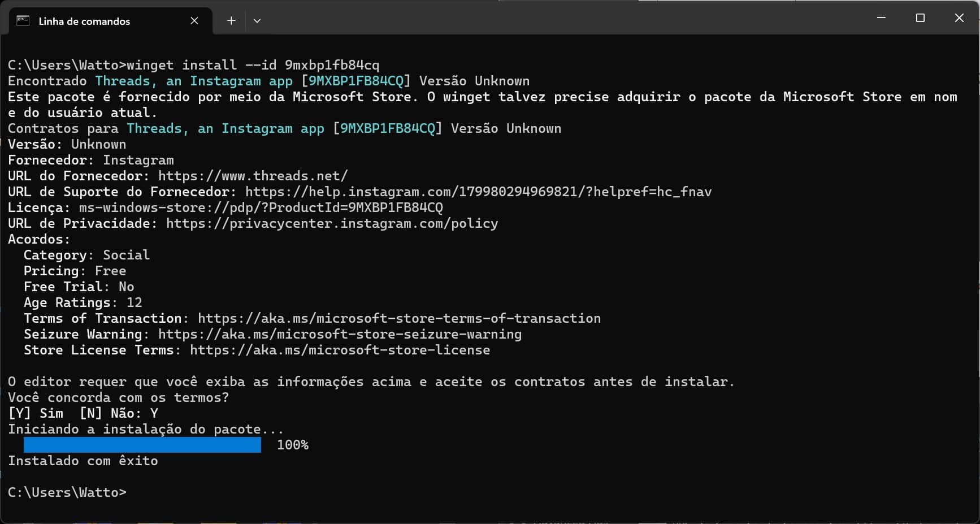This screenshot has width=980, height=524.
Task: Click the first Threads, an Instagram app name
Action: tap(194, 81)
